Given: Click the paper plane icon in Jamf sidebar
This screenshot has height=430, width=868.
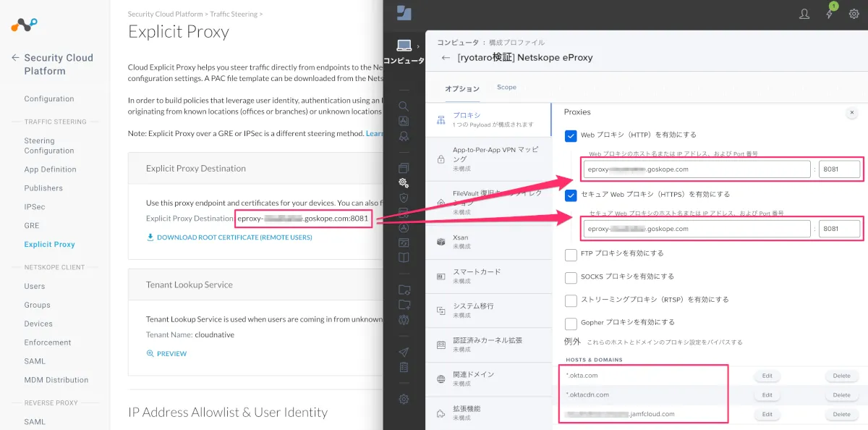Looking at the screenshot, I should pos(404,353).
